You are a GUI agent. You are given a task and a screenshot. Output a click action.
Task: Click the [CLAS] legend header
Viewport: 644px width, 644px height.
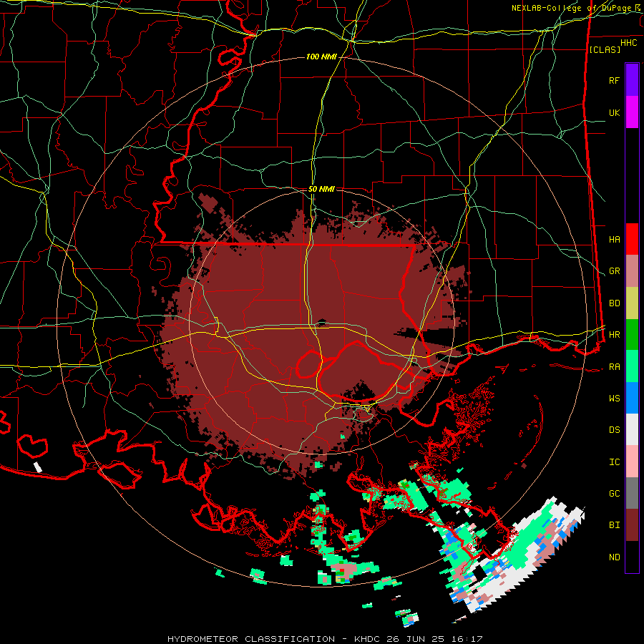(x=604, y=49)
